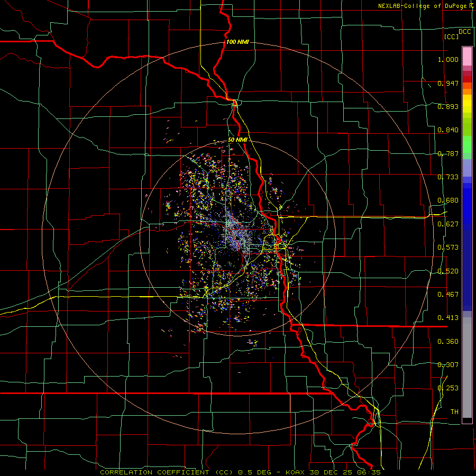This screenshot has height=476, width=476.
Task: Click the TH threshold label
Action: click(454, 412)
